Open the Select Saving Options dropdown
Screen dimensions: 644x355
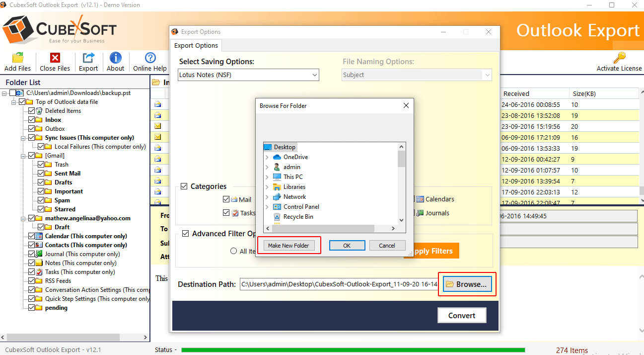click(249, 75)
